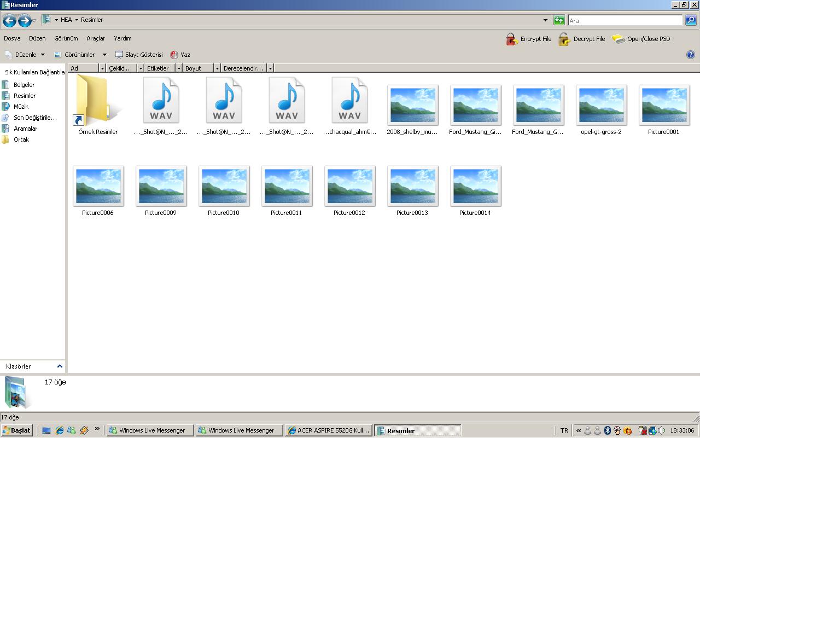840x630 pixels.
Task: Open the Boyut column filter arrow
Action: pos(217,68)
